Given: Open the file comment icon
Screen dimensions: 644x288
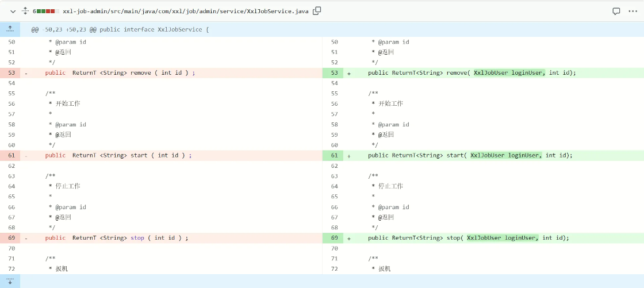Looking at the screenshot, I should (616, 11).
